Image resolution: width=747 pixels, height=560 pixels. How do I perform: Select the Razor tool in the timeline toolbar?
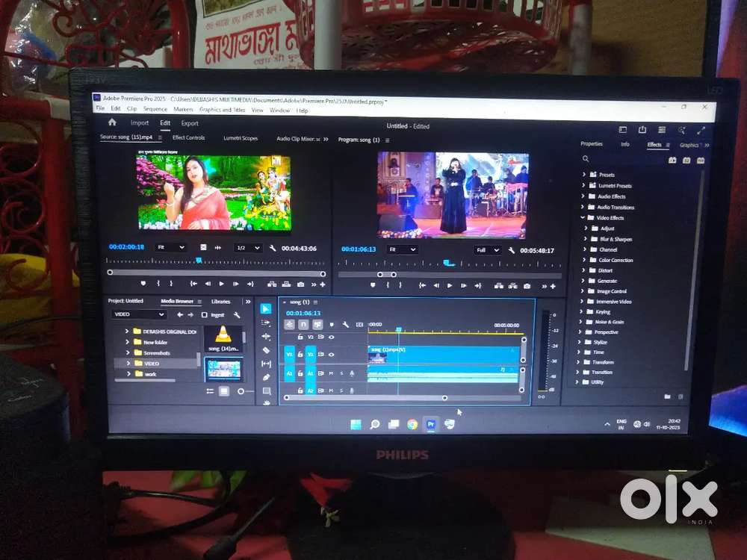click(x=266, y=349)
